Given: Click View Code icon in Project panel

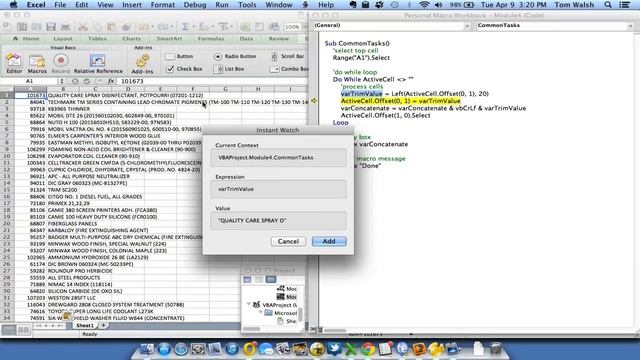Looking at the screenshot, I should pos(247,280).
